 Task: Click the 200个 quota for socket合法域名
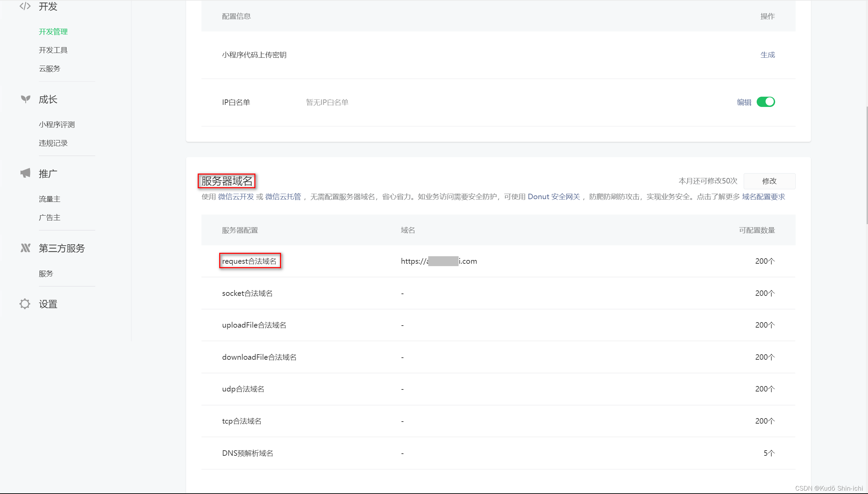765,293
